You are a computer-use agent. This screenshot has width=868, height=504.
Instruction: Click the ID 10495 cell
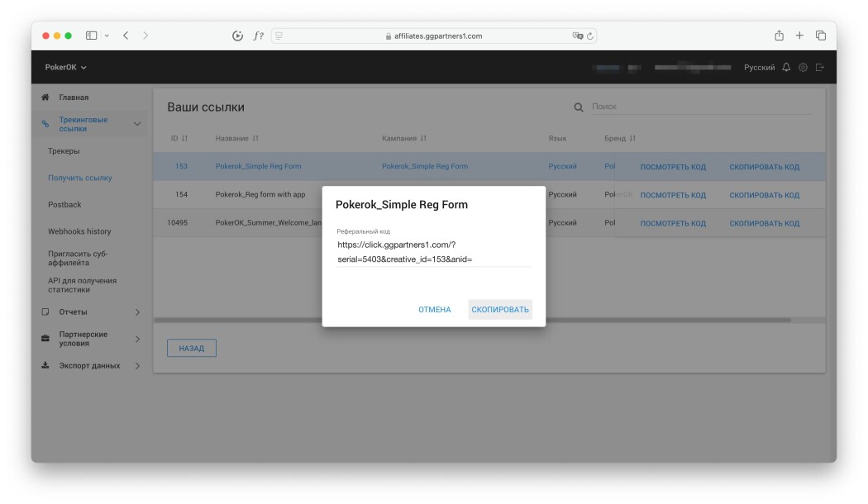177,222
